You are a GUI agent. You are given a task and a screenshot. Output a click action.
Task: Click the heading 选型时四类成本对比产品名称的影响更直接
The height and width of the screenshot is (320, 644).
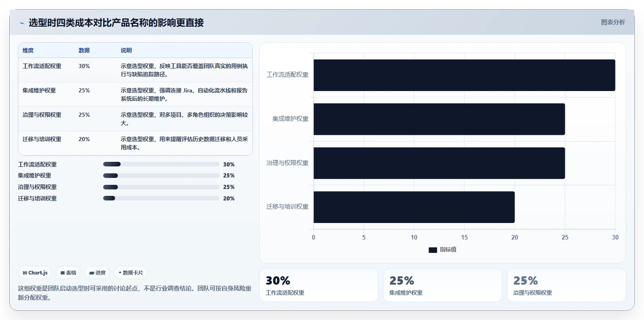tap(116, 23)
